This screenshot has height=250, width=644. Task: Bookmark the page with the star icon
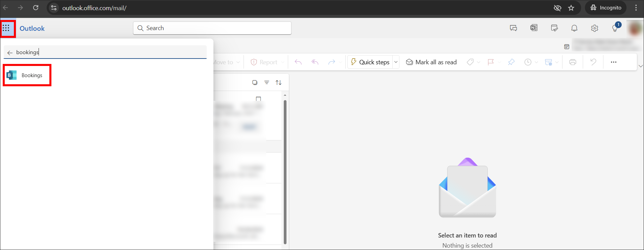(x=571, y=8)
